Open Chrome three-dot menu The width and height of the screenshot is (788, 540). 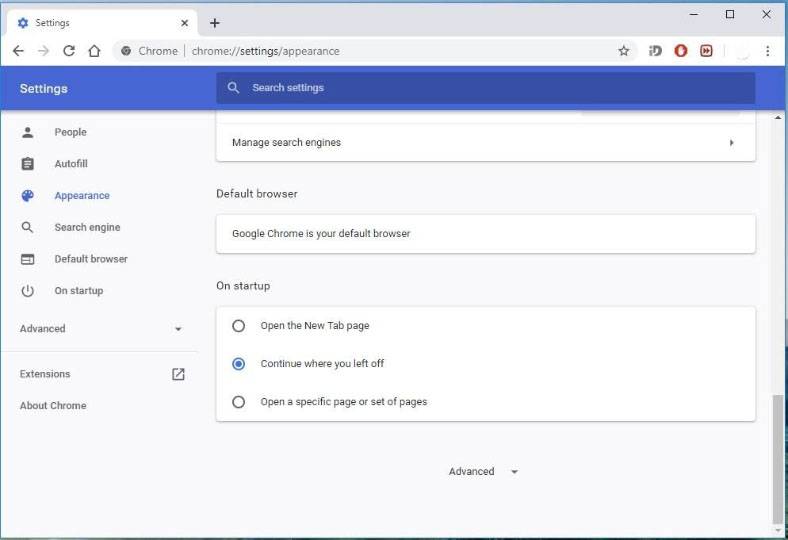767,51
